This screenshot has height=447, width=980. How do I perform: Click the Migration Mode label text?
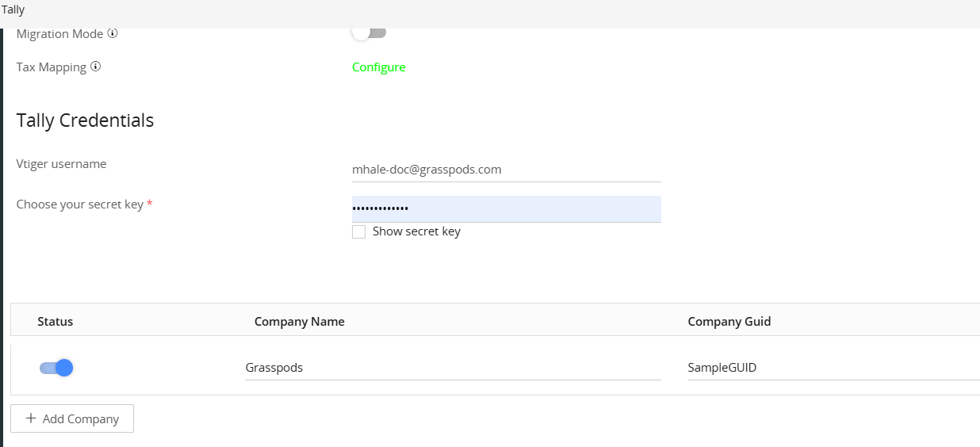coord(60,34)
